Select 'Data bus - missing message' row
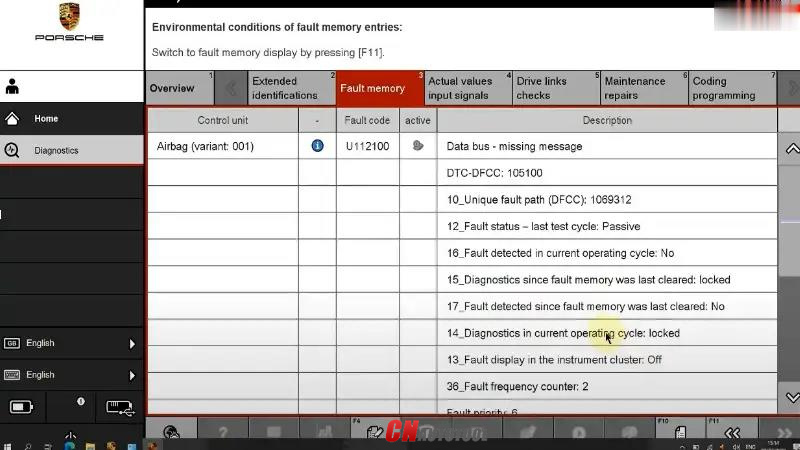 coord(607,146)
